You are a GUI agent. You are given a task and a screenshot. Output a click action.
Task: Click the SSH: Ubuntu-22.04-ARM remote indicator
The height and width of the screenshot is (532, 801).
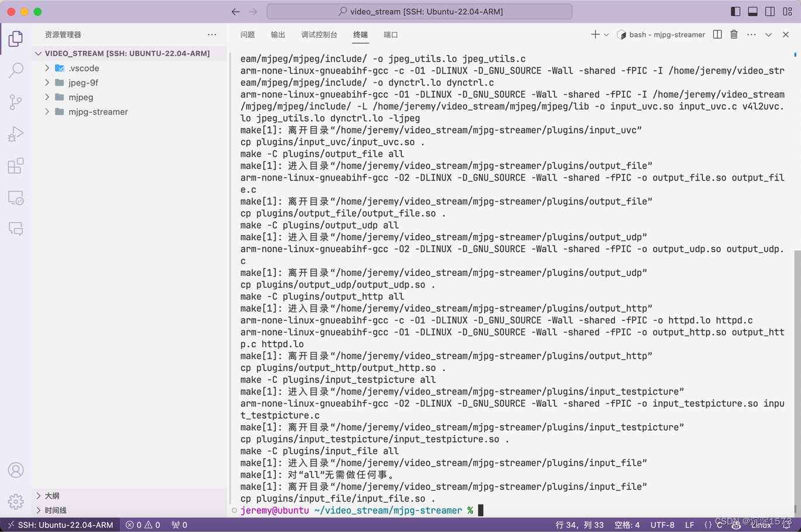pos(60,525)
